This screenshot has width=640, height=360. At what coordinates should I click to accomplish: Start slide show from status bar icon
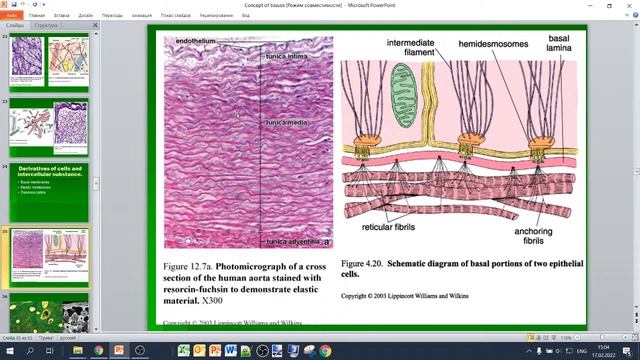[554, 338]
